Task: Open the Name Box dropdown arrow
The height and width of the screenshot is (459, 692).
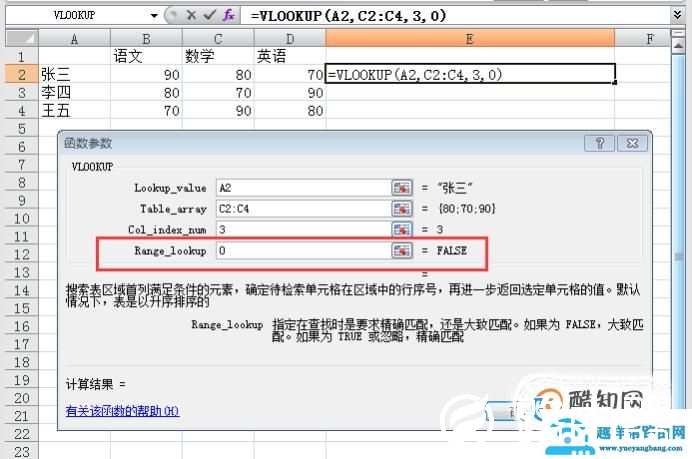Action: coord(154,16)
